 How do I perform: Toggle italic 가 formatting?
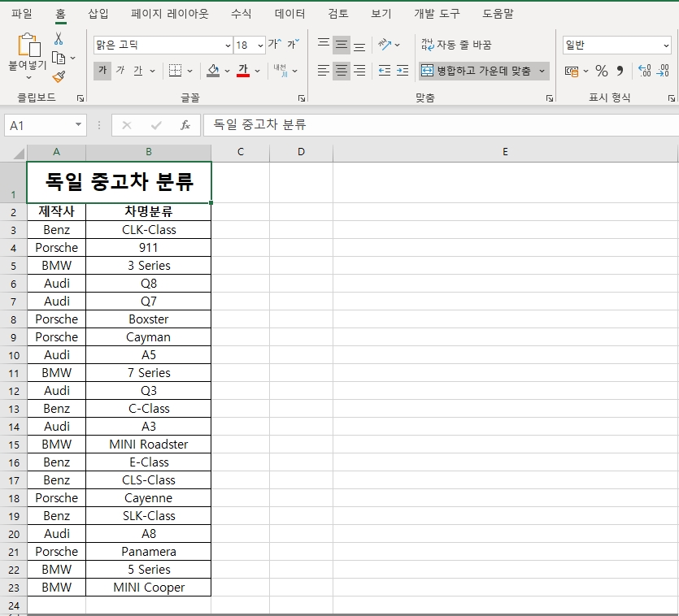coord(120,71)
